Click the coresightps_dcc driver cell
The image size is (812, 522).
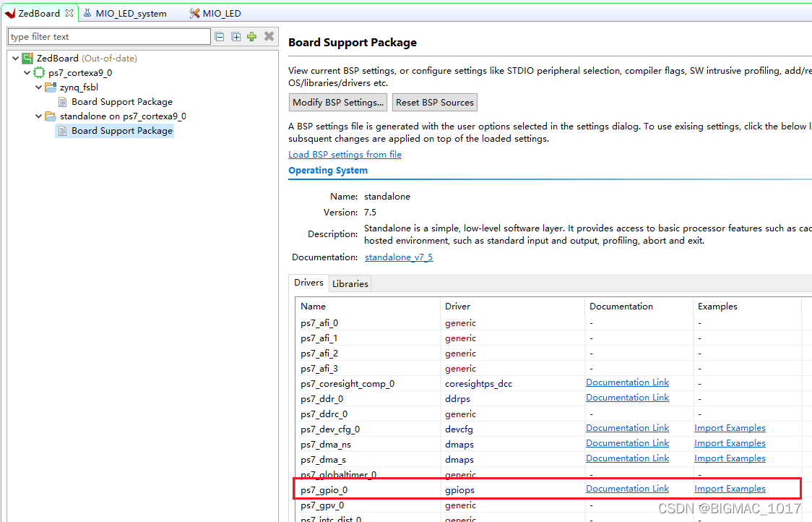point(478,384)
